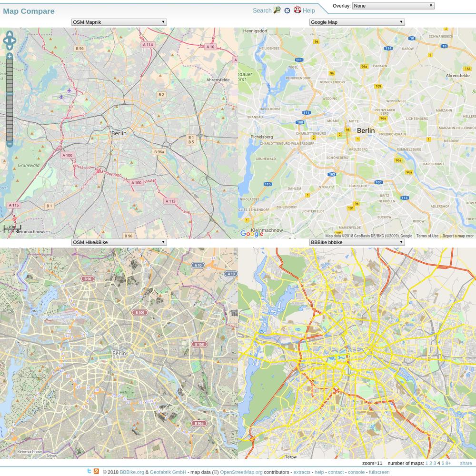Zoom out with the bottom minus button
Image resolution: width=476 pixels, height=476 pixels.
tap(10, 144)
